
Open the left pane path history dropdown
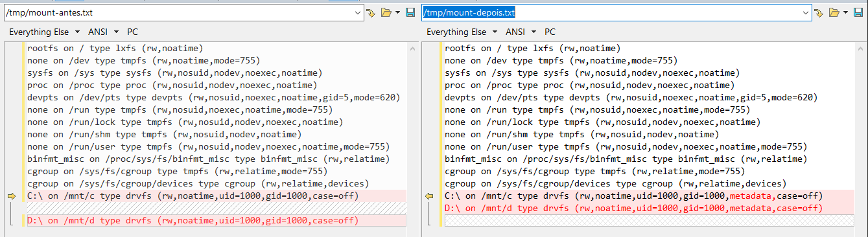pyautogui.click(x=358, y=12)
